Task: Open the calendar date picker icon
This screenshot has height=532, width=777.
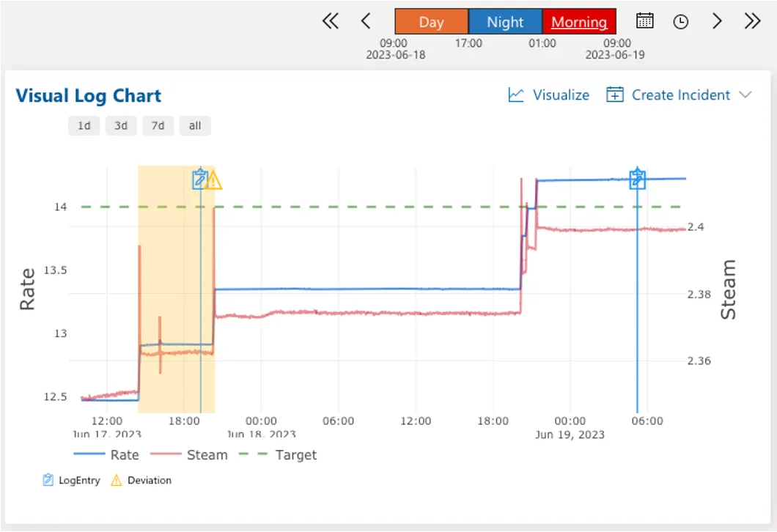Action: tap(644, 21)
